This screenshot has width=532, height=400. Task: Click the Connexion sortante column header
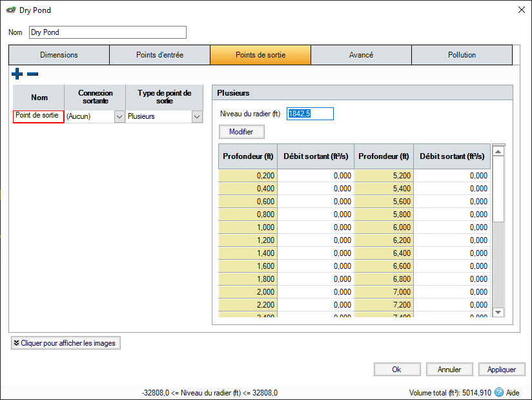pyautogui.click(x=95, y=98)
